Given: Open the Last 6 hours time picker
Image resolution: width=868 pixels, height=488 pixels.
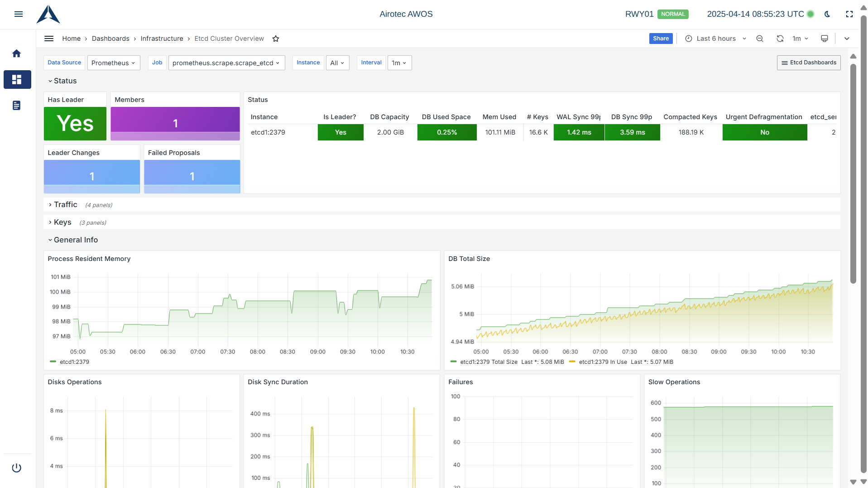Looking at the screenshot, I should 716,39.
